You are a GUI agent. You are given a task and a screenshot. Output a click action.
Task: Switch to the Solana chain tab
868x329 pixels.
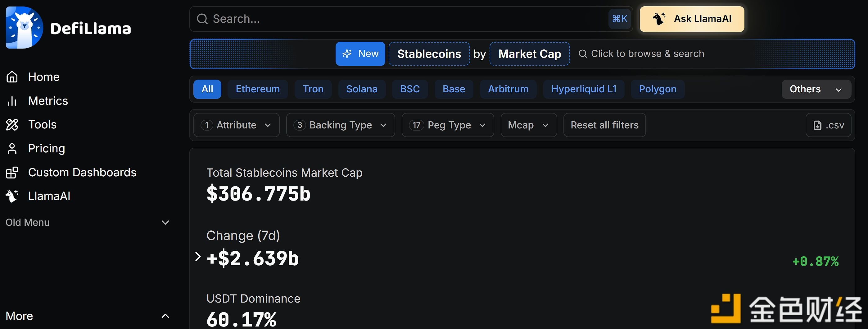pyautogui.click(x=362, y=89)
